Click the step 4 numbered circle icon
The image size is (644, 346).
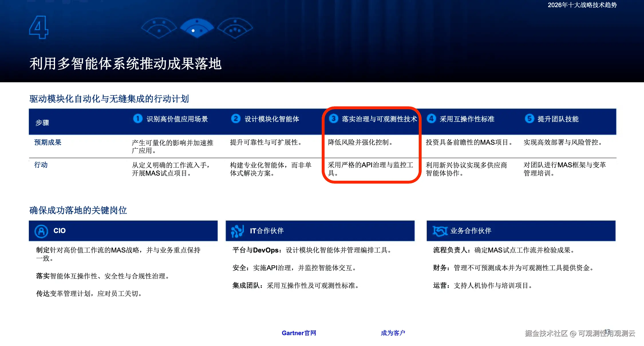pos(431,118)
